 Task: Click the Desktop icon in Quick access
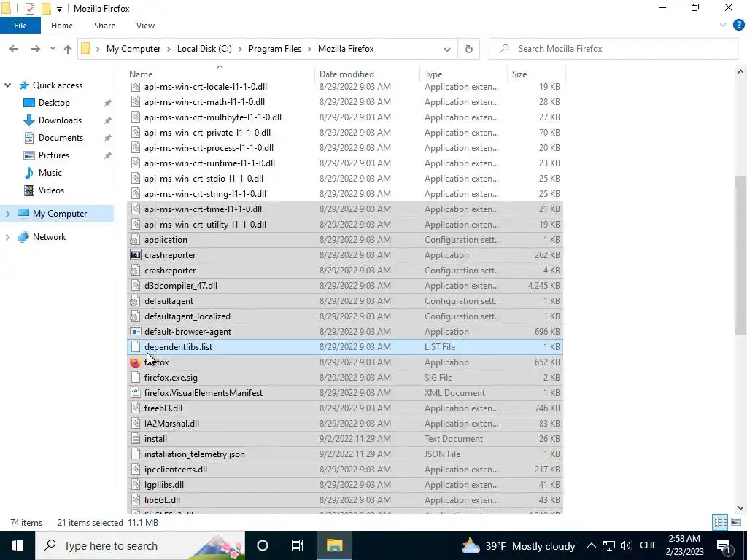click(29, 103)
